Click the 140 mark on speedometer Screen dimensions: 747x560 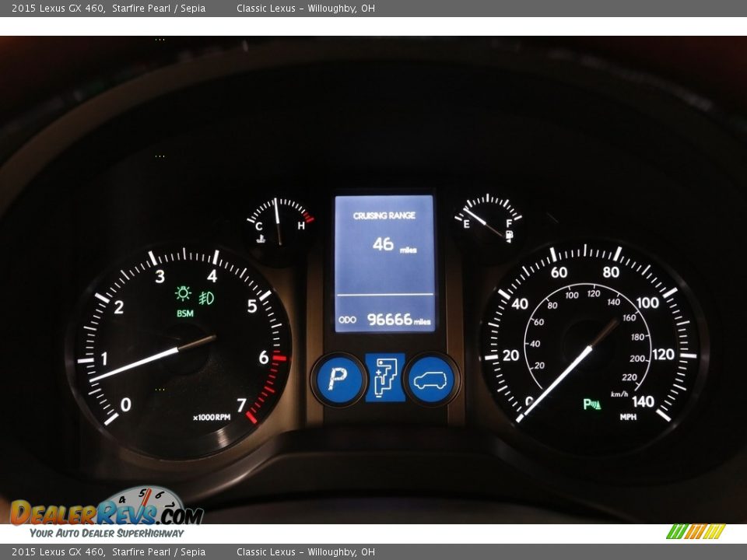tap(644, 401)
